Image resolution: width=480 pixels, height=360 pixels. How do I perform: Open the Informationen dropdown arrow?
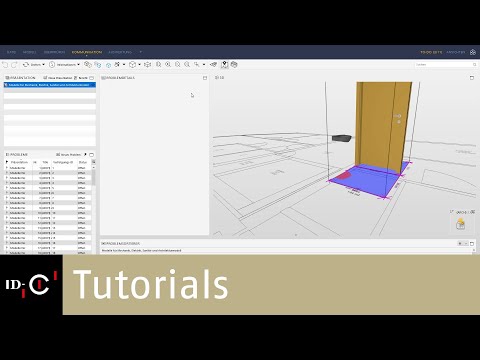coord(79,64)
